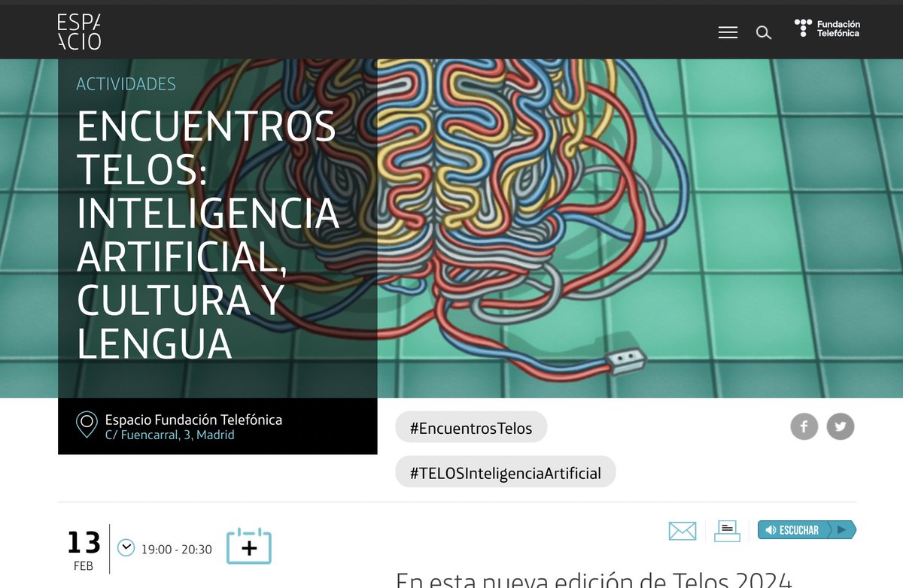Add the event to calendar
The image size is (903, 588).
[x=249, y=547]
